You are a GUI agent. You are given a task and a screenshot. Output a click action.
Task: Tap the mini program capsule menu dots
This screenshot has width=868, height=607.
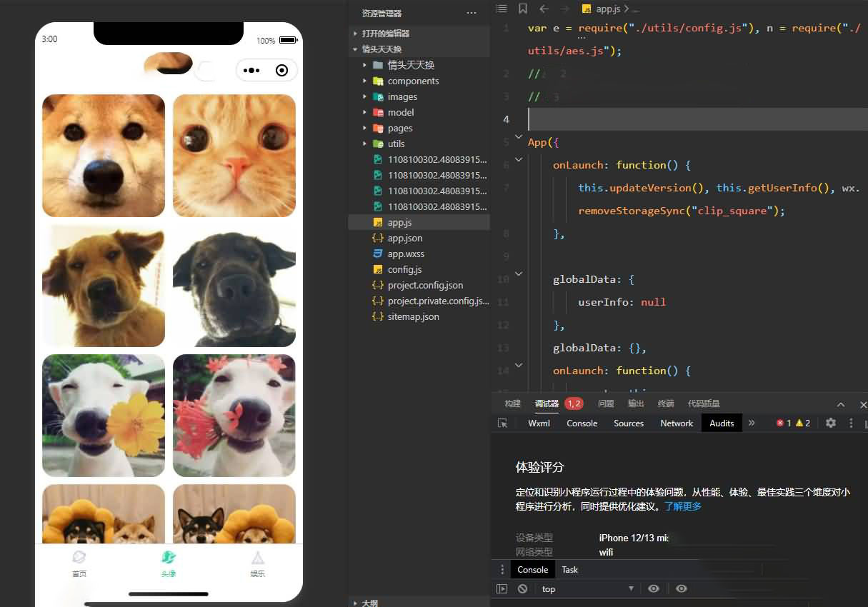251,70
